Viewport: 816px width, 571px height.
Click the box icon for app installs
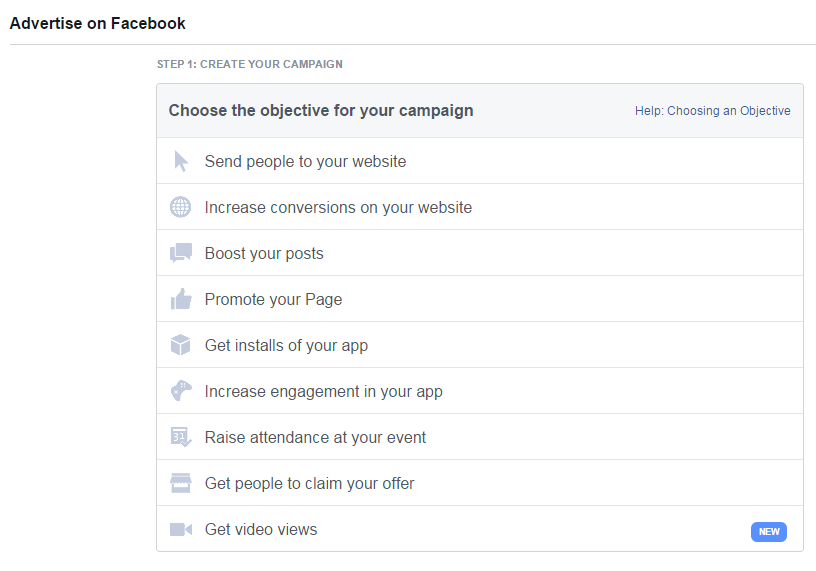tap(180, 345)
